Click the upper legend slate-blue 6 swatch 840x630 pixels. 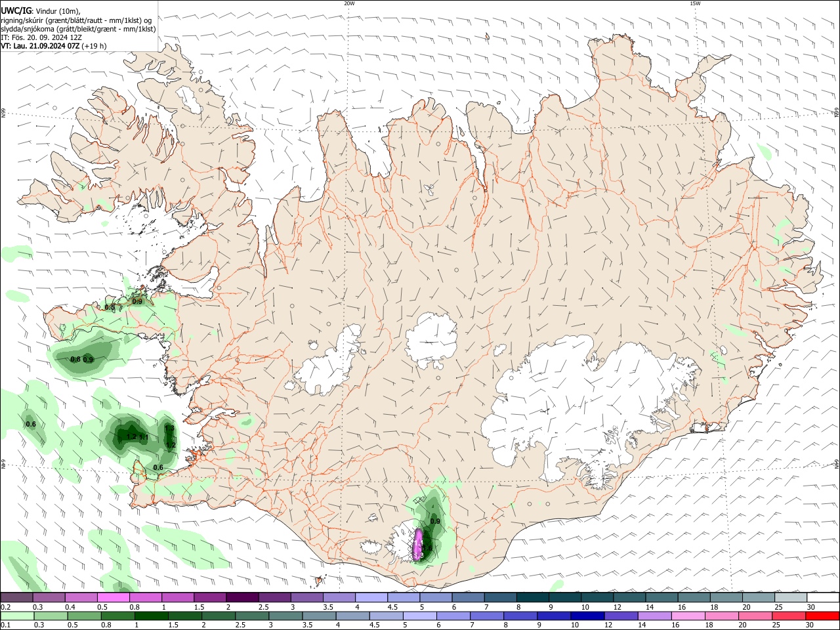(469, 597)
